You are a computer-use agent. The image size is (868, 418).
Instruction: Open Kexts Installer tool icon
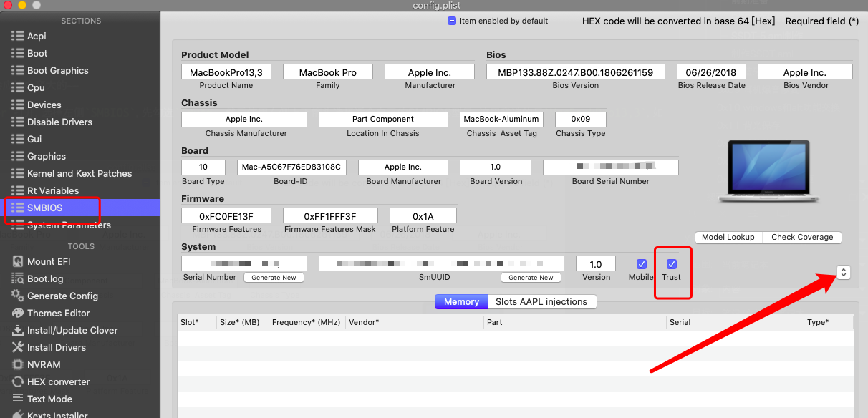[x=18, y=414]
